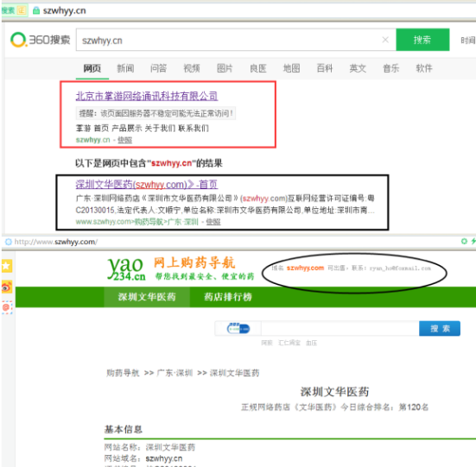Image resolution: width=476 pixels, height=467 pixels.
Task: Switch to the 问答 tab
Action: tap(158, 68)
